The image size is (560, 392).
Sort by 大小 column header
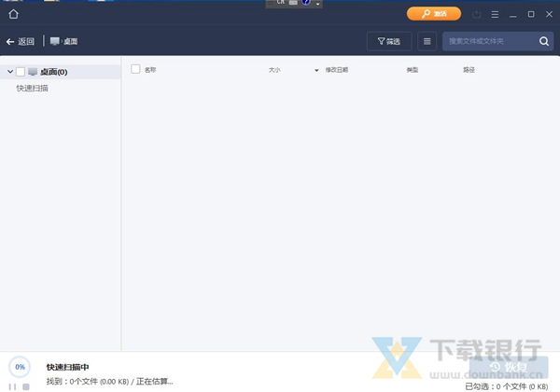tap(274, 70)
